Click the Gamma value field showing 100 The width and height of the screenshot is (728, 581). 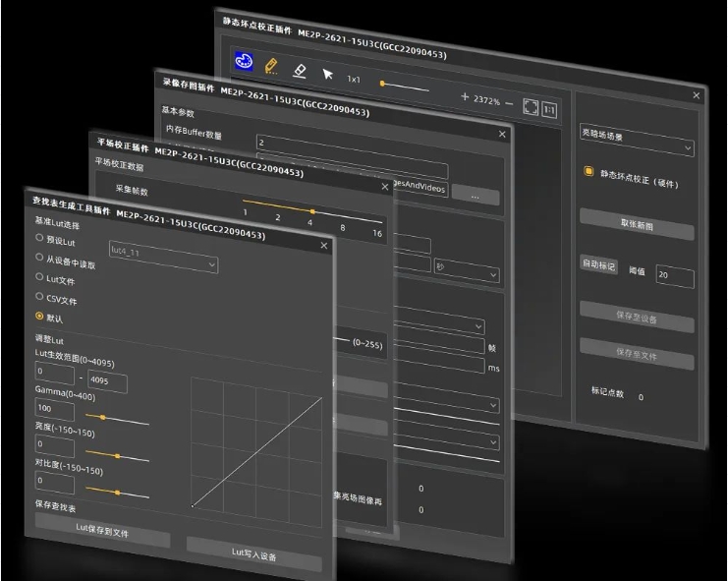[x=55, y=410]
